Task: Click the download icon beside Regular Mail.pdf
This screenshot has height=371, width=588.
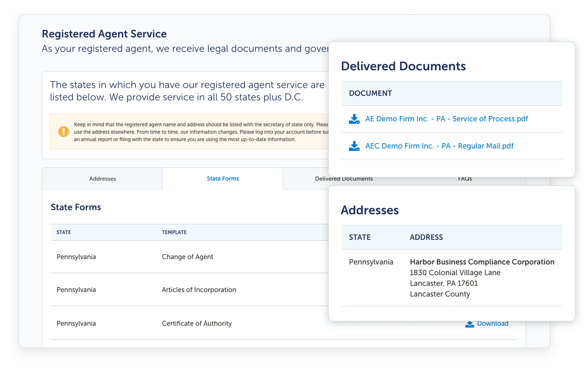Action: click(354, 146)
